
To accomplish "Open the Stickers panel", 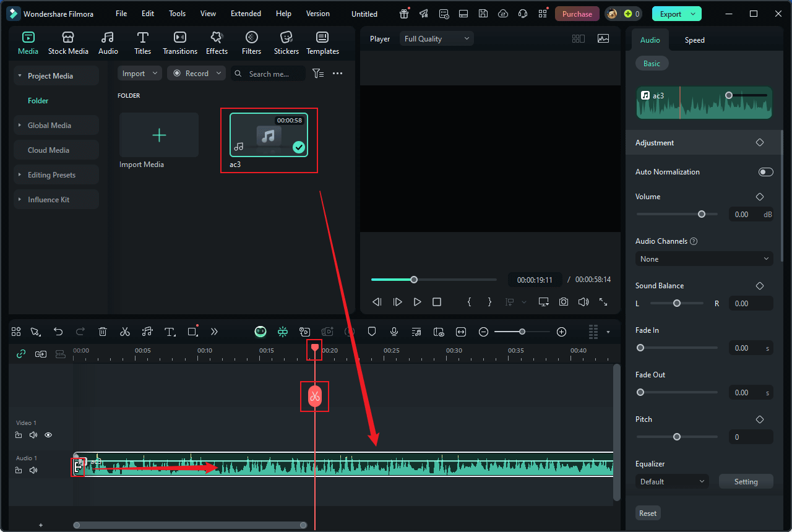I will point(286,43).
